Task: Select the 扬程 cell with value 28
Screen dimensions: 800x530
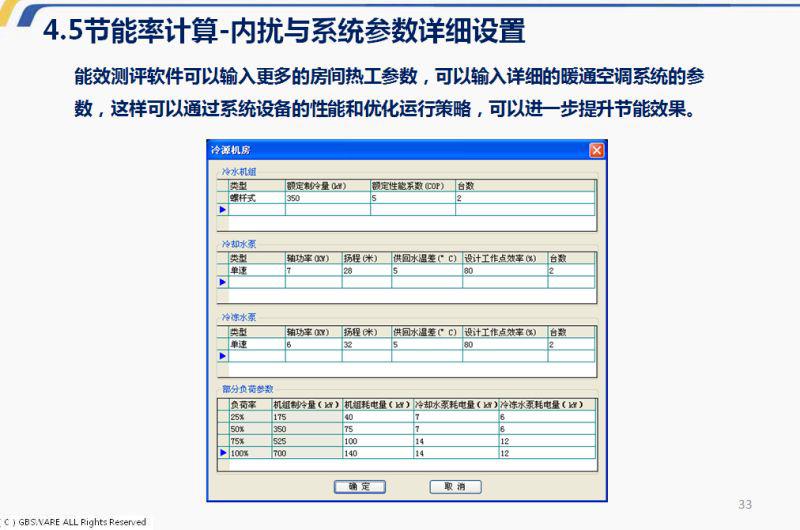Action: click(x=367, y=271)
